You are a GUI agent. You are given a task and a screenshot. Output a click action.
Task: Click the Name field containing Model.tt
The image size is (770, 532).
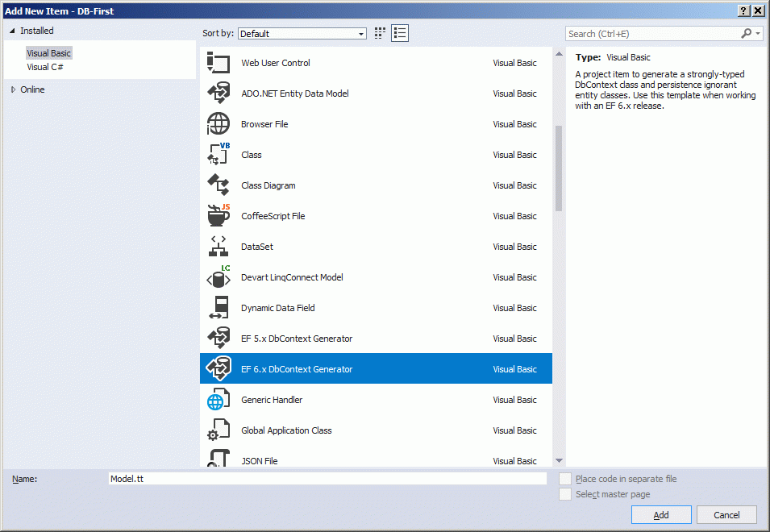pos(327,479)
